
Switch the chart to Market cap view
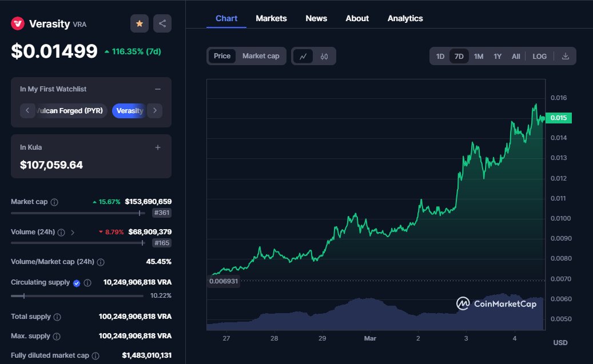(x=261, y=56)
